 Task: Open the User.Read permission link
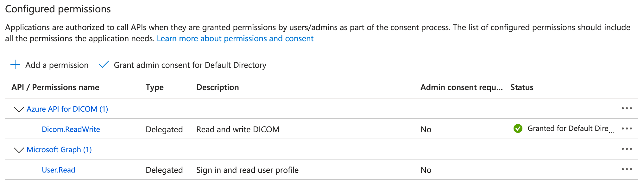59,170
